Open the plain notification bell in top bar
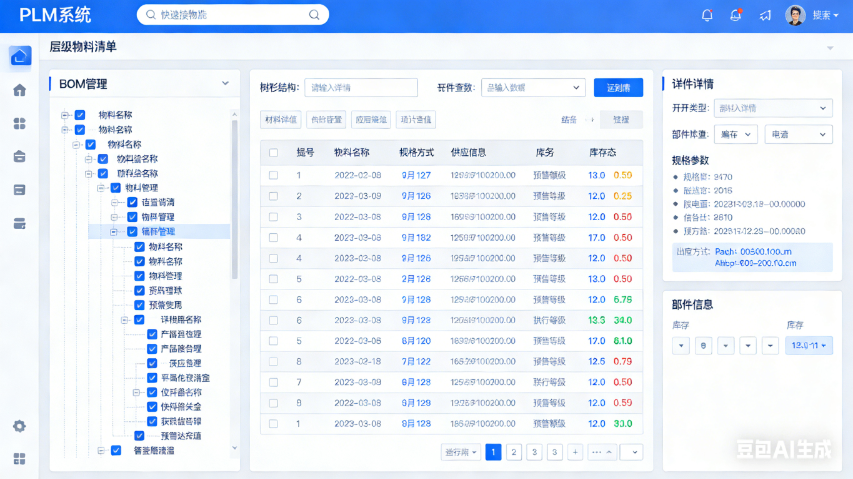Viewport: 853px width, 479px height. coord(707,15)
